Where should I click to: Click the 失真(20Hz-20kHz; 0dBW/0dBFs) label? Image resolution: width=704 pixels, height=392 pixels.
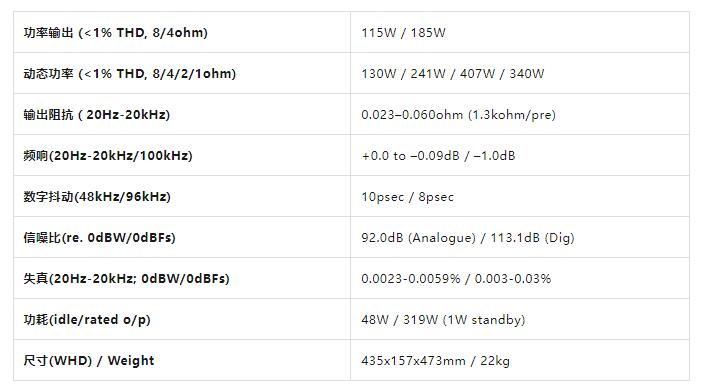(126, 278)
